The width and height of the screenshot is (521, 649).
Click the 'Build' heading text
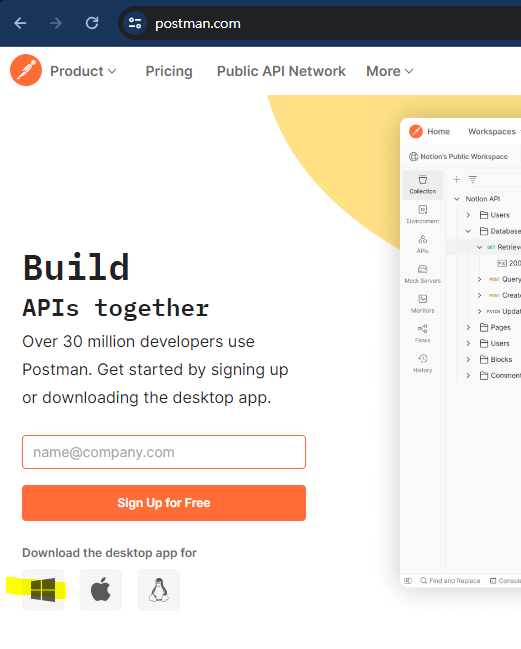point(76,267)
